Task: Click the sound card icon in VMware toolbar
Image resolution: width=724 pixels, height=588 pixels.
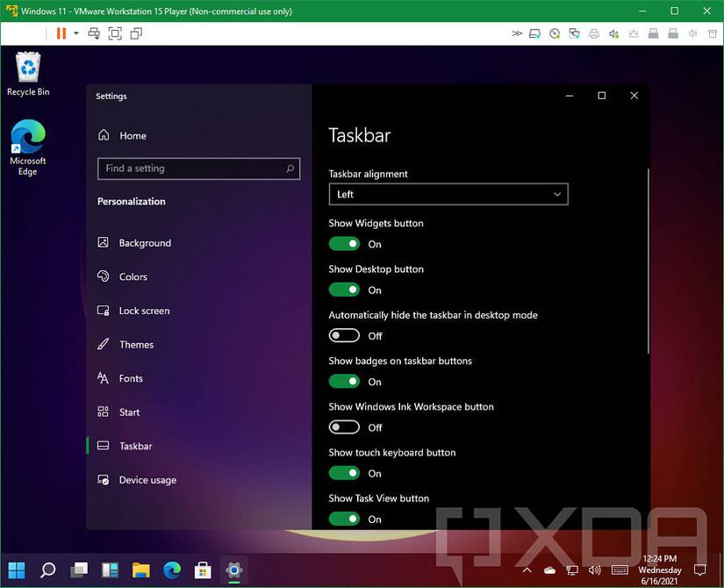Action: pos(613,33)
